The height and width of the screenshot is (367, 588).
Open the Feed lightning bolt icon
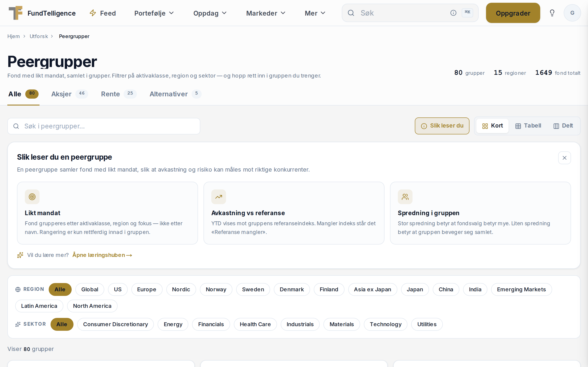coord(93,13)
